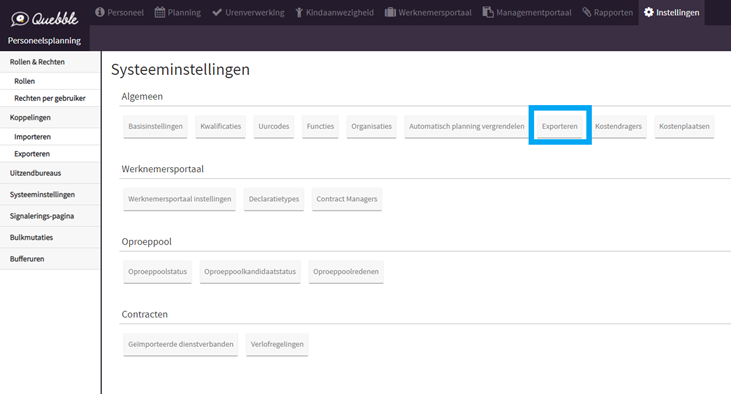Viewport: 731px width, 394px height.
Task: Open the Rapporten menu
Action: pyautogui.click(x=607, y=13)
